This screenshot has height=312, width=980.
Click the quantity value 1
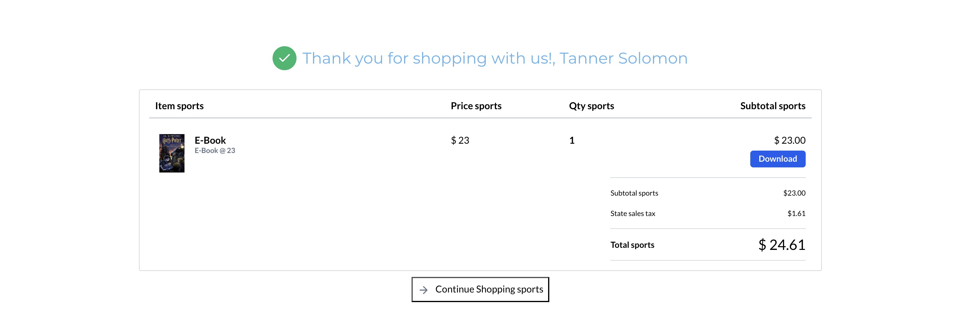pos(571,140)
